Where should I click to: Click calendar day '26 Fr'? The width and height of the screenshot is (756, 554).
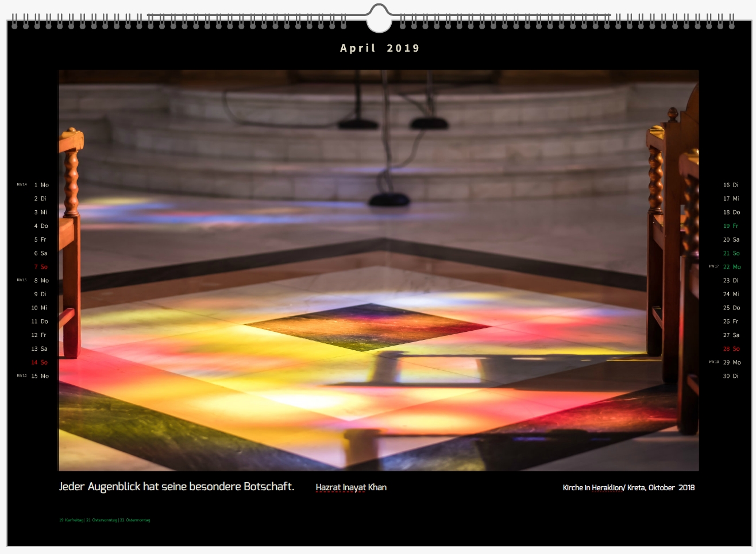click(731, 321)
